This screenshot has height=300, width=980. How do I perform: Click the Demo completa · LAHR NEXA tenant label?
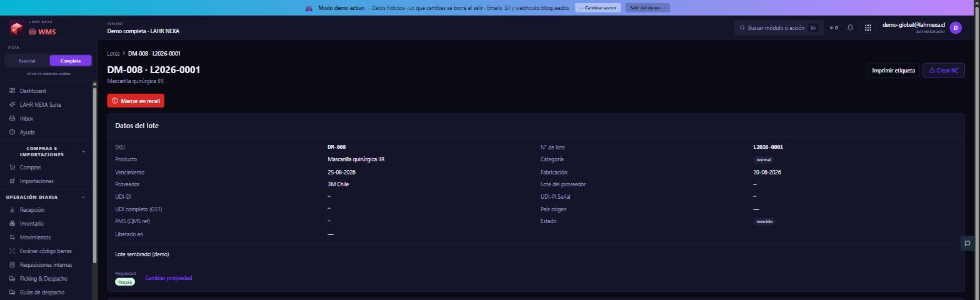(143, 31)
